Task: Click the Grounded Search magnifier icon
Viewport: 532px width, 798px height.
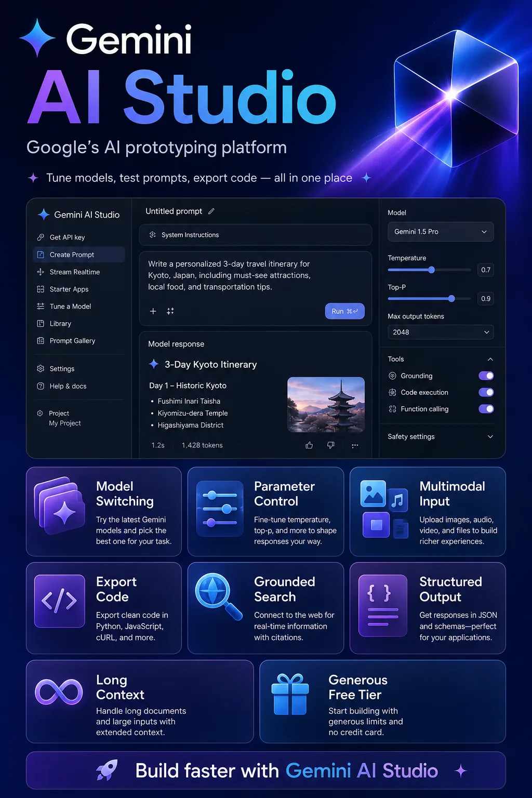Action: pyautogui.click(x=219, y=596)
